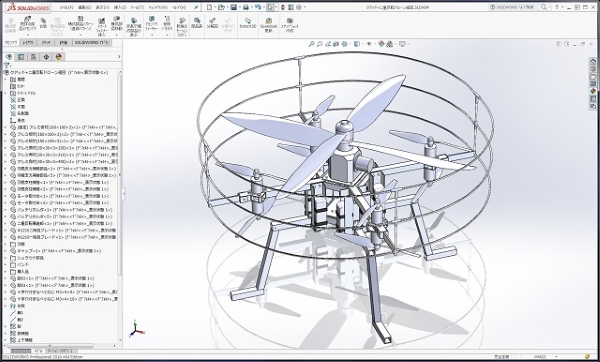Open the ファイル(F) menu
Image resolution: width=600 pixels, height=362 pixels.
tap(65, 7)
